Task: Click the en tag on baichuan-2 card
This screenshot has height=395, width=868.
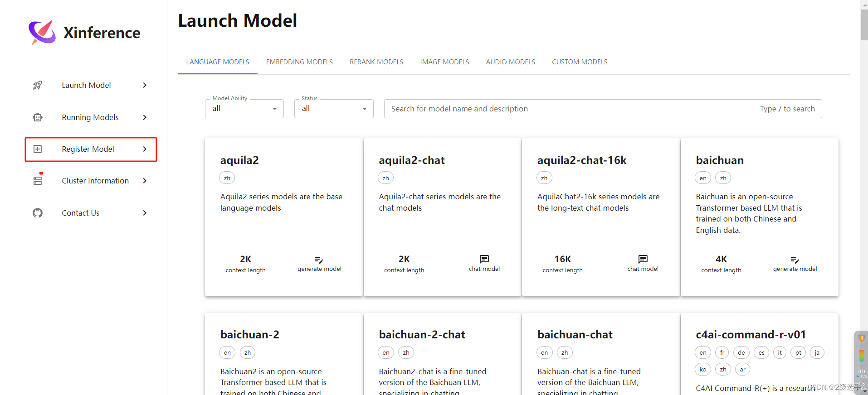Action: (227, 352)
